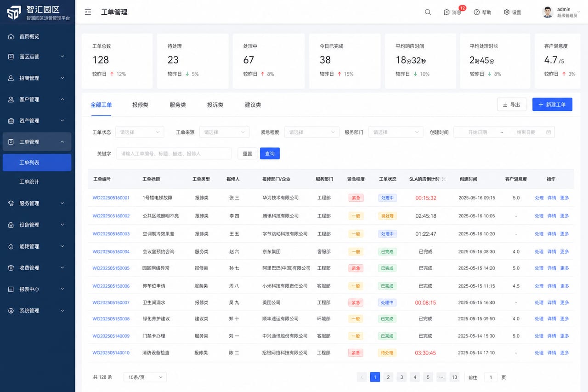Click the 园区运营 sidebar icon

11,57
